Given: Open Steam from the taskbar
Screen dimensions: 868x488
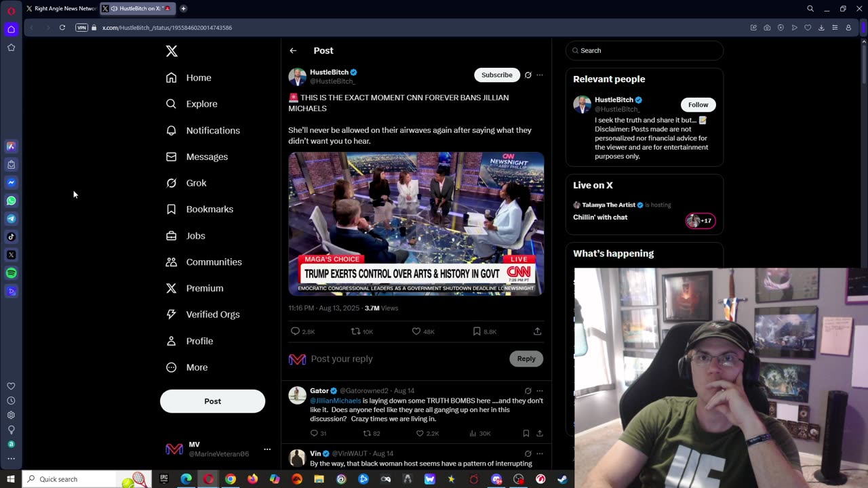Looking at the screenshot, I should pos(562,479).
